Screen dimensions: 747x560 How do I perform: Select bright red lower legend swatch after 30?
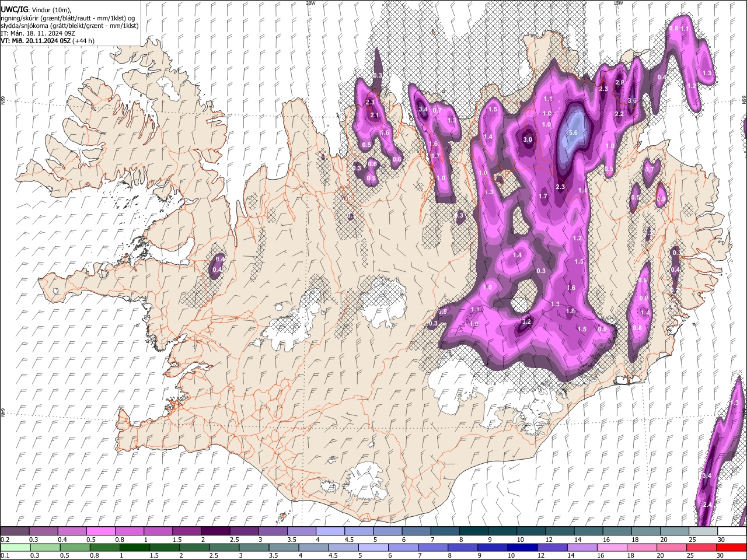pos(731,547)
